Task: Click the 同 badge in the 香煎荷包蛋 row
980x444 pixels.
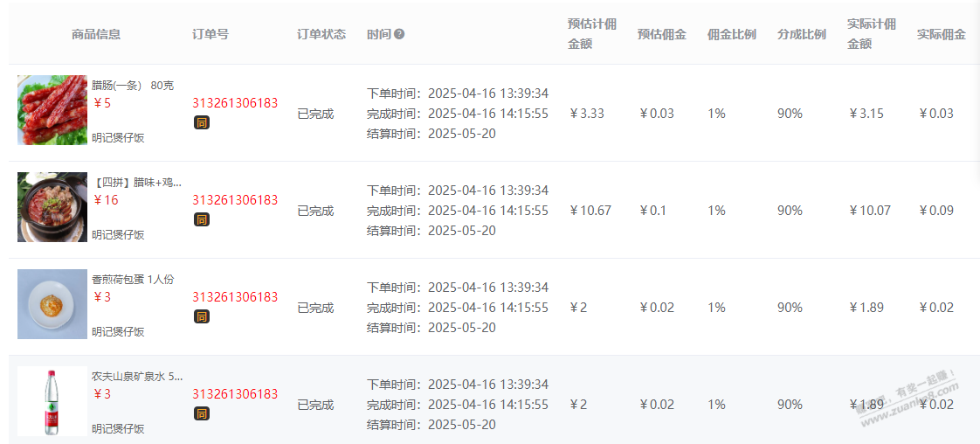Action: [x=201, y=316]
